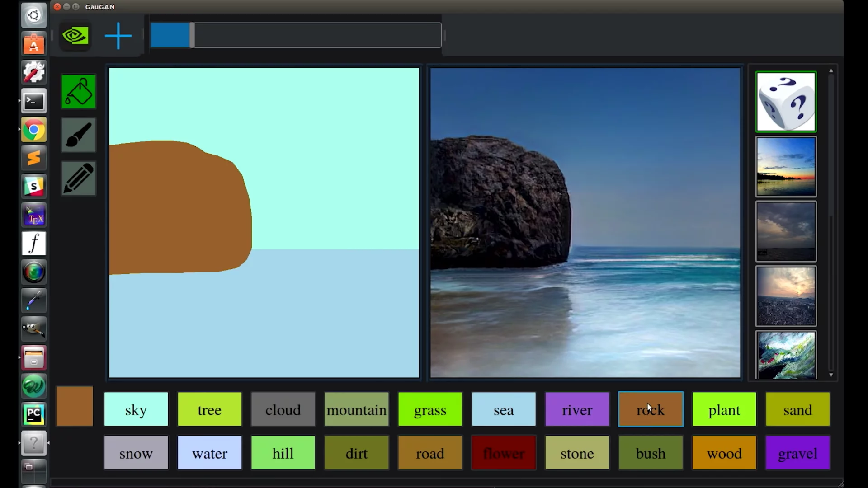Click the random dice style thumbnail
The height and width of the screenshot is (488, 868).
786,102
